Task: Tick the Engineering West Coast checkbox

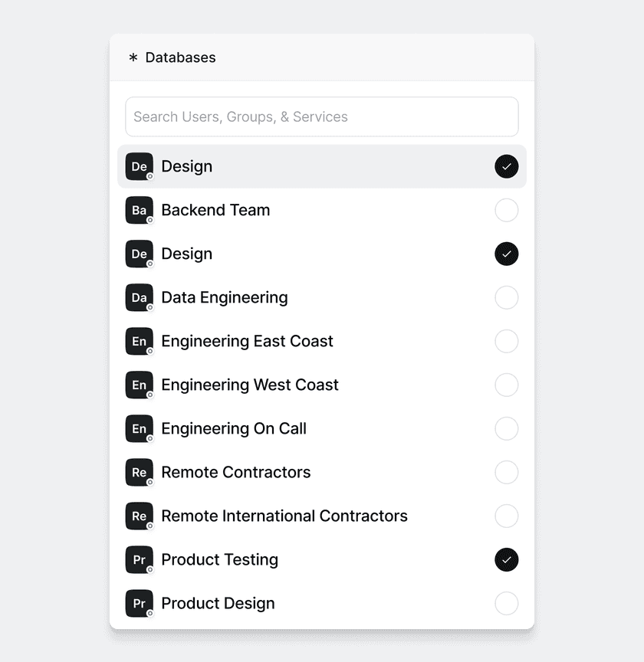Action: click(x=506, y=385)
